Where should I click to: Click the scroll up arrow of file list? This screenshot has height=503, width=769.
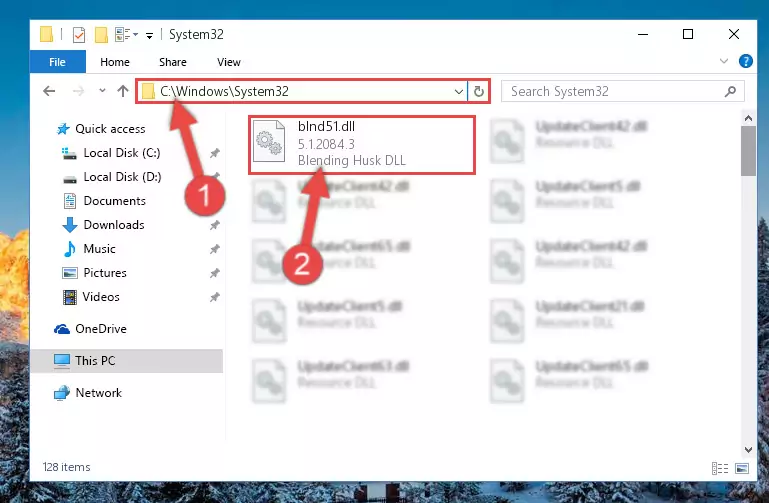pos(748,118)
